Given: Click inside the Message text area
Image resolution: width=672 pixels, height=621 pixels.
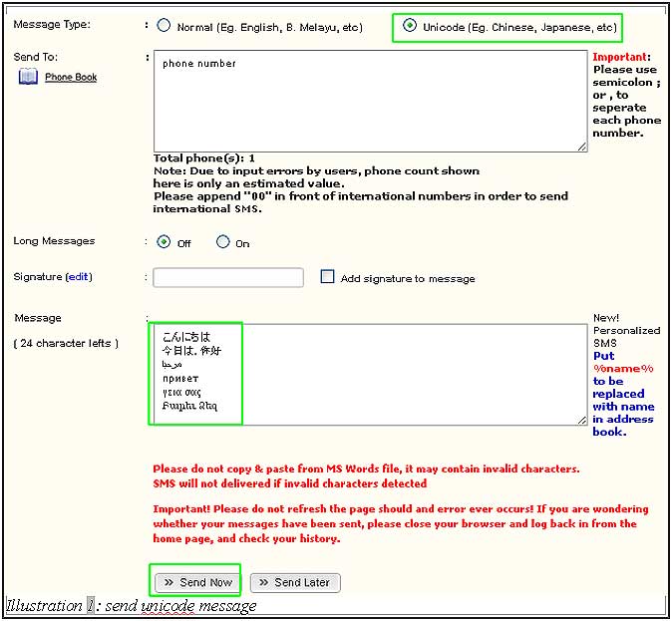Looking at the screenshot, I should click(370, 375).
